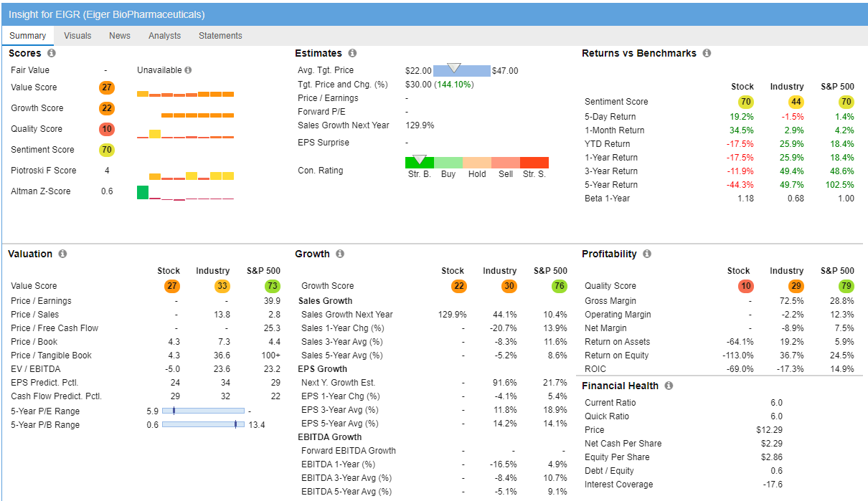The height and width of the screenshot is (501, 868).
Task: Click the Beta 1-Year stock value 1.18
Action: [x=745, y=199]
